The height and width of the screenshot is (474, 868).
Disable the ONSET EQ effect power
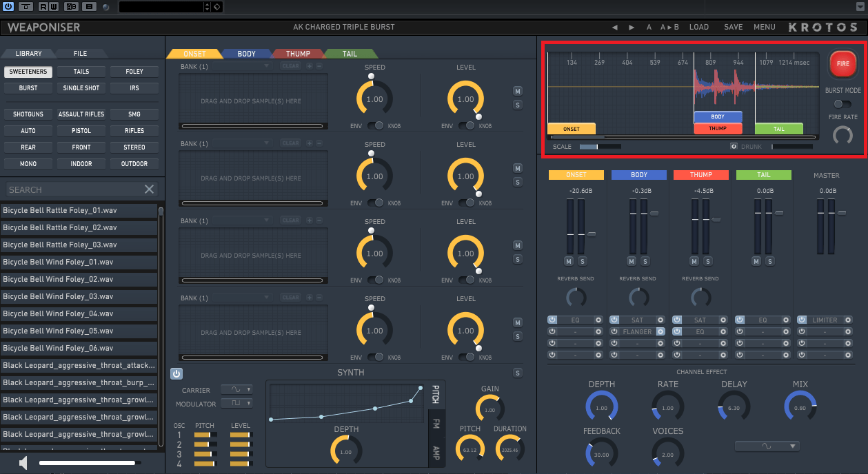pyautogui.click(x=553, y=320)
